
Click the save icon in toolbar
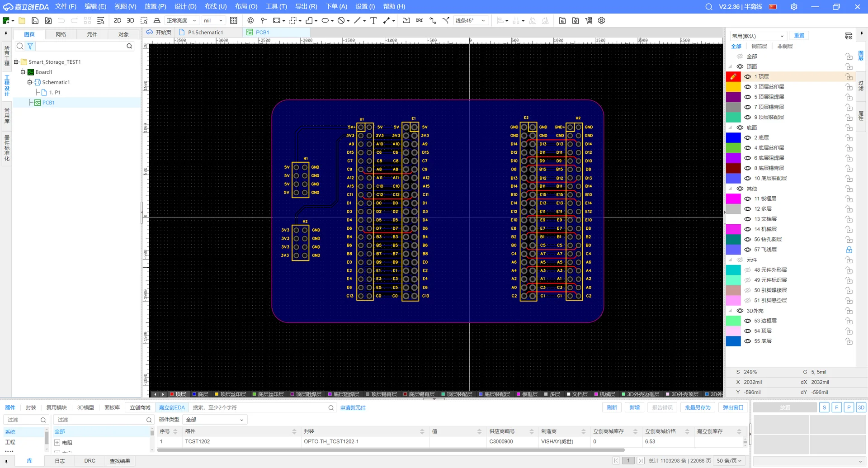35,21
